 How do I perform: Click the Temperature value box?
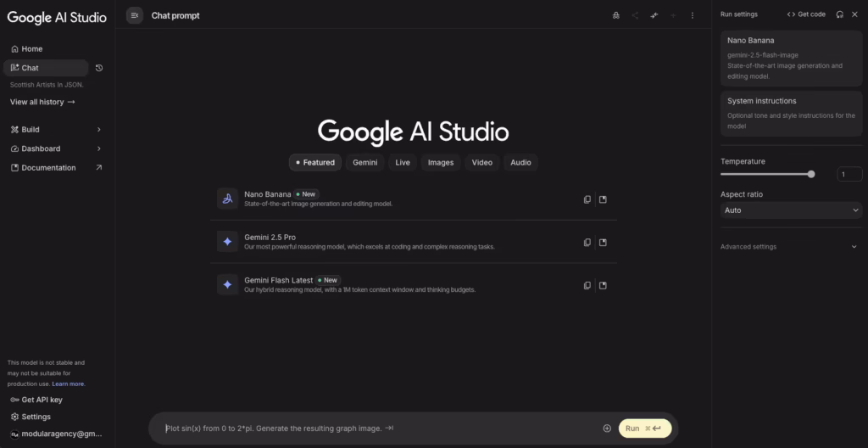pyautogui.click(x=849, y=174)
